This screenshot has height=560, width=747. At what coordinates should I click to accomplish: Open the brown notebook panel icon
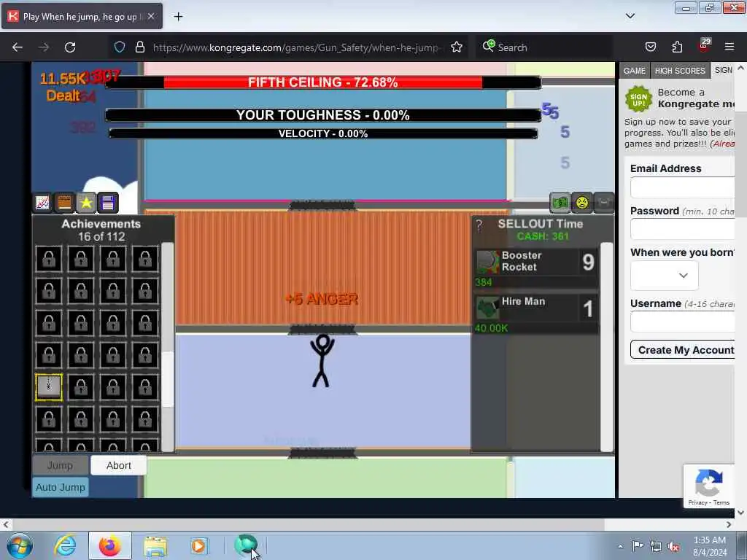64,203
